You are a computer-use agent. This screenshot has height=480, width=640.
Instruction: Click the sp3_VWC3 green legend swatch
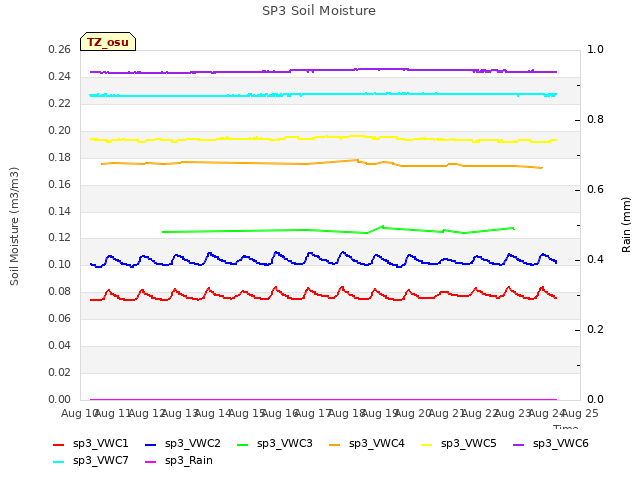pos(242,444)
